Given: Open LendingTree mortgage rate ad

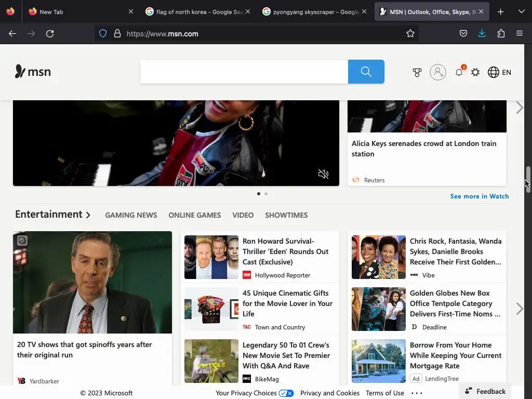Looking at the screenshot, I should tap(456, 355).
